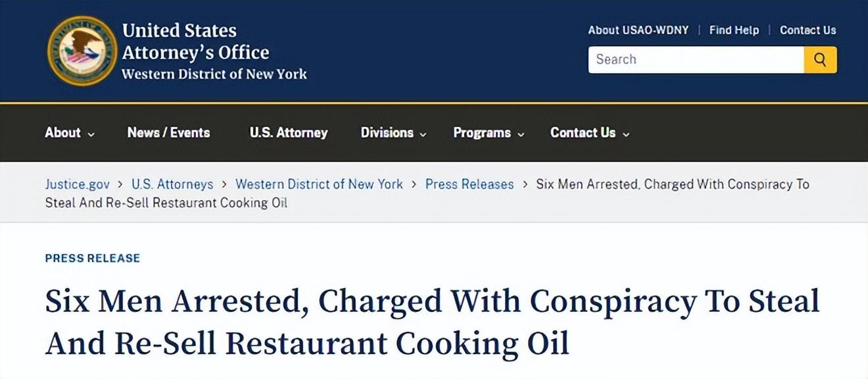Go to U.S. Attorneys breadcrumb link
This screenshot has height=379, width=868.
pos(172,184)
